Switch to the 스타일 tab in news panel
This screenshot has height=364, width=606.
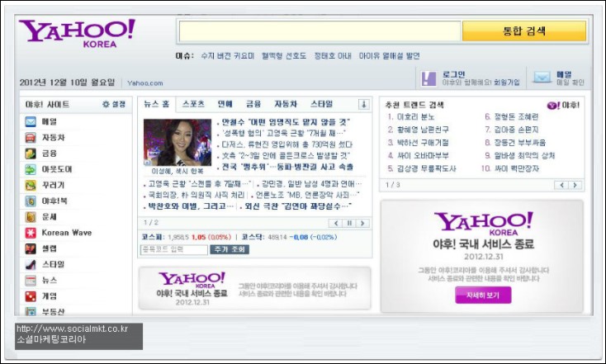coord(321,104)
